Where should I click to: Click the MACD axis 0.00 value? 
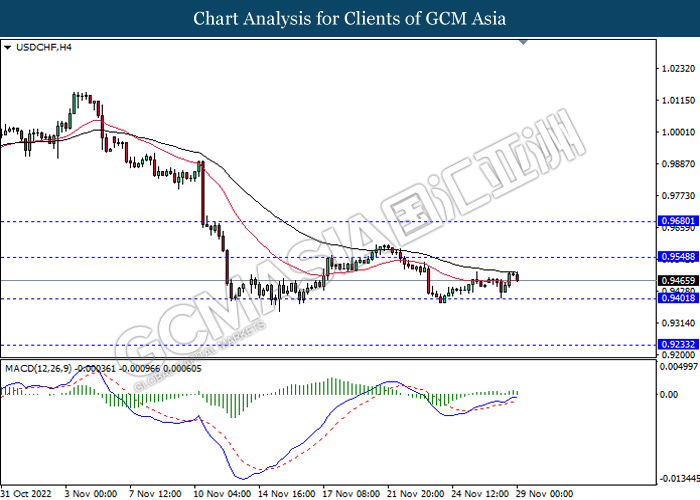(x=669, y=395)
